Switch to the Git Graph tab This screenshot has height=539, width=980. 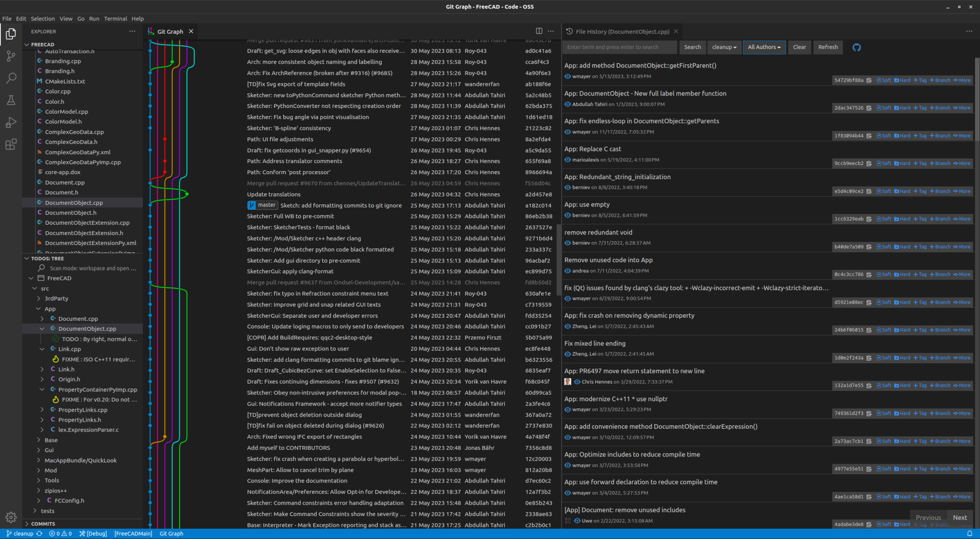pos(170,32)
